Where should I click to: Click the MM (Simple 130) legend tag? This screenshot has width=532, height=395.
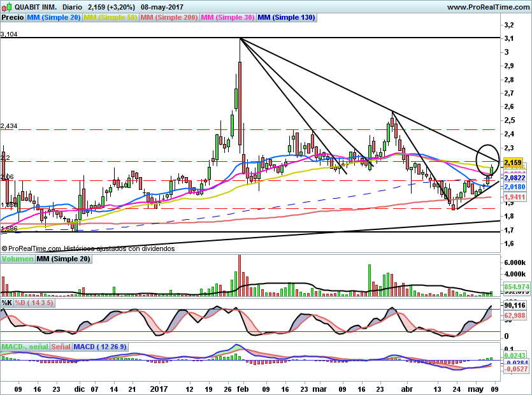point(287,18)
